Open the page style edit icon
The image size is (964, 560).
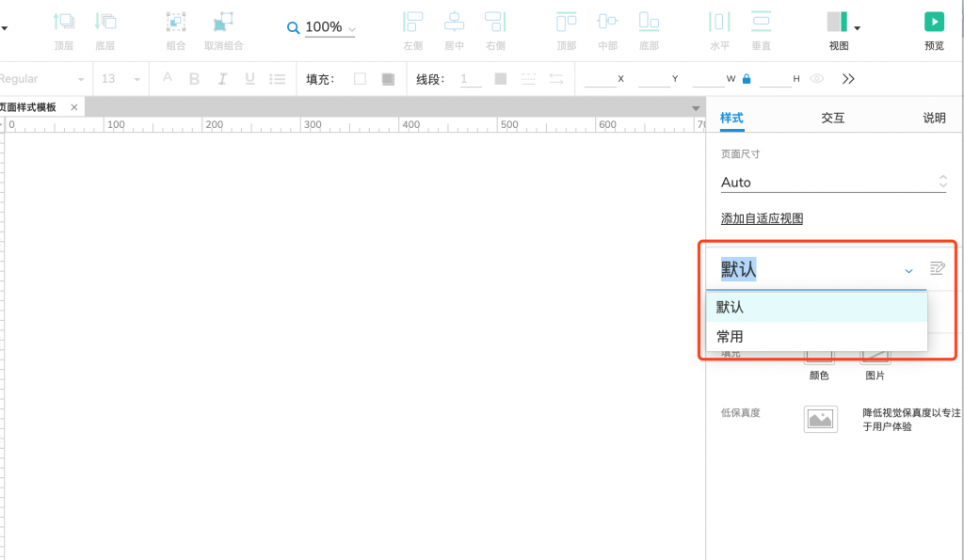point(937,269)
